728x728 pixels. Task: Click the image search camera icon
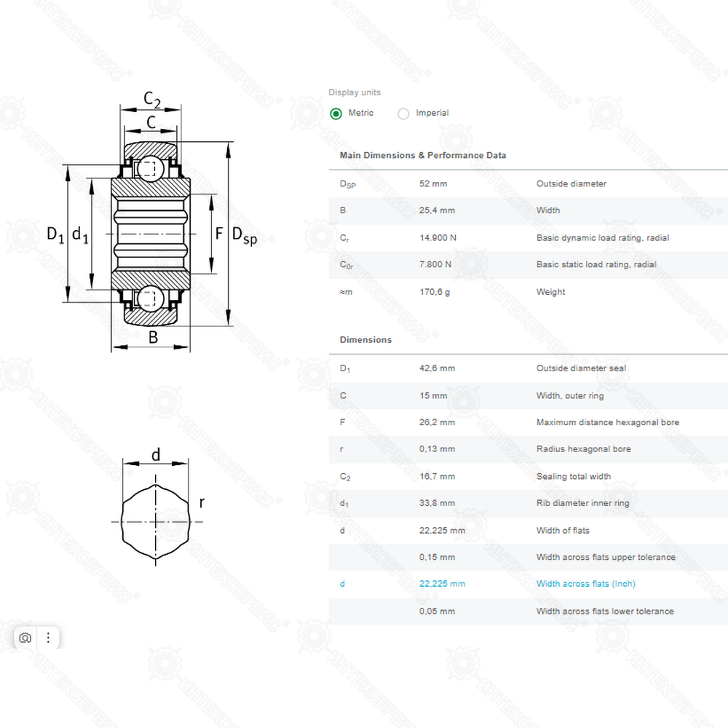[x=25, y=638]
